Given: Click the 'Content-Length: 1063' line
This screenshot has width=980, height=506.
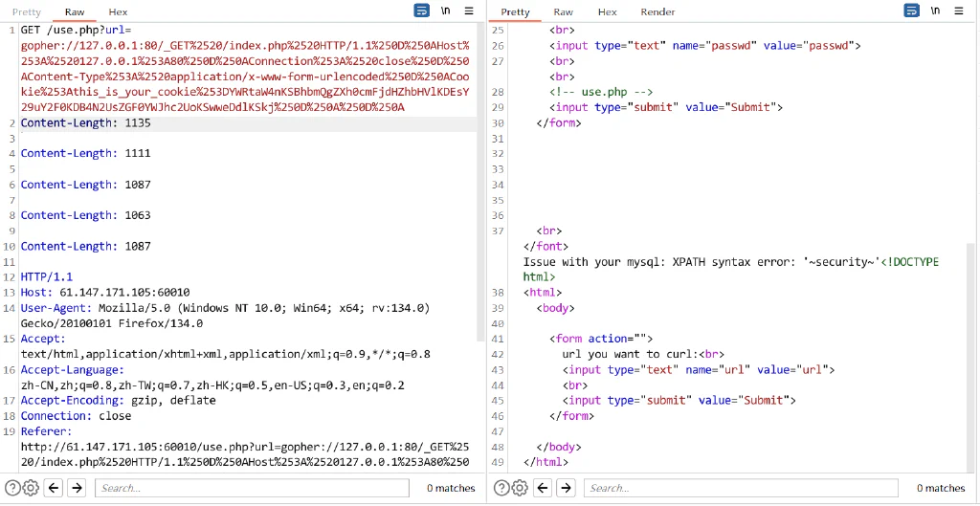Looking at the screenshot, I should 85,215.
